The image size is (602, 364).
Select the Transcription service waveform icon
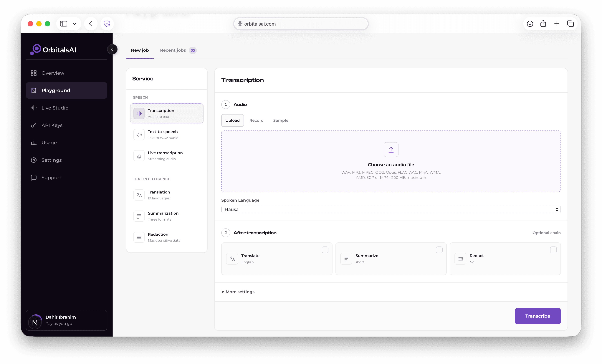139,113
